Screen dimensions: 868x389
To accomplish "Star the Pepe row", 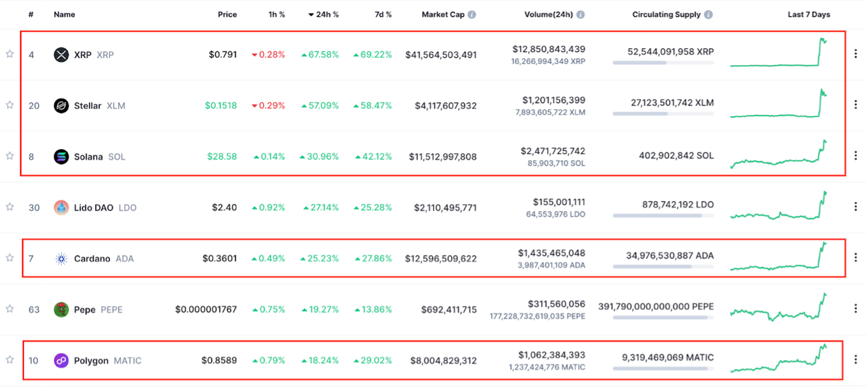I will tap(10, 309).
